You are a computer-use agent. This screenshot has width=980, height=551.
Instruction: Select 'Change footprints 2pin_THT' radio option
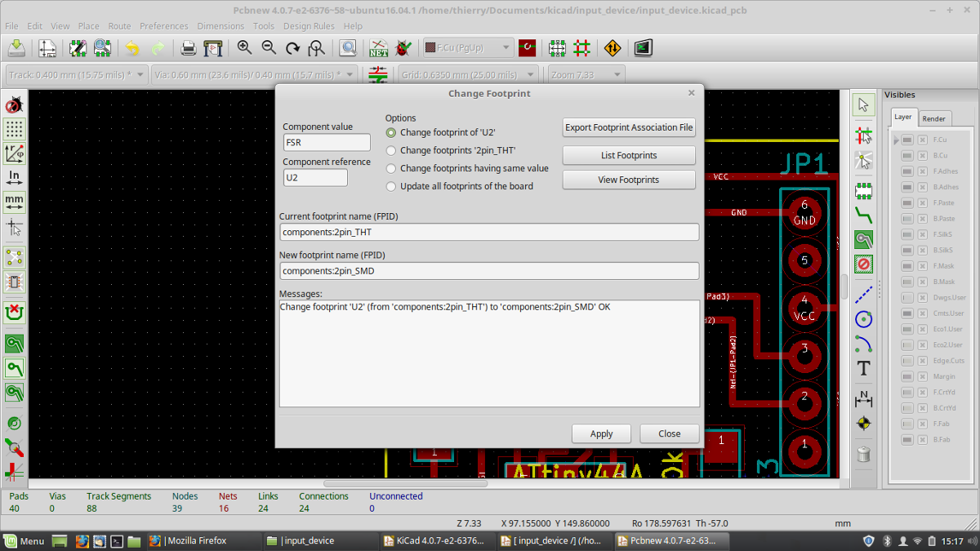(451, 150)
